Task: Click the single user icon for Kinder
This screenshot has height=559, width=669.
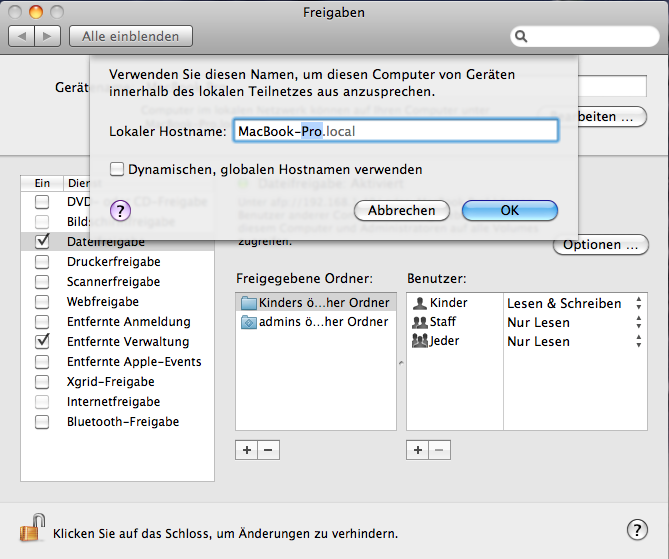Action: [x=420, y=303]
